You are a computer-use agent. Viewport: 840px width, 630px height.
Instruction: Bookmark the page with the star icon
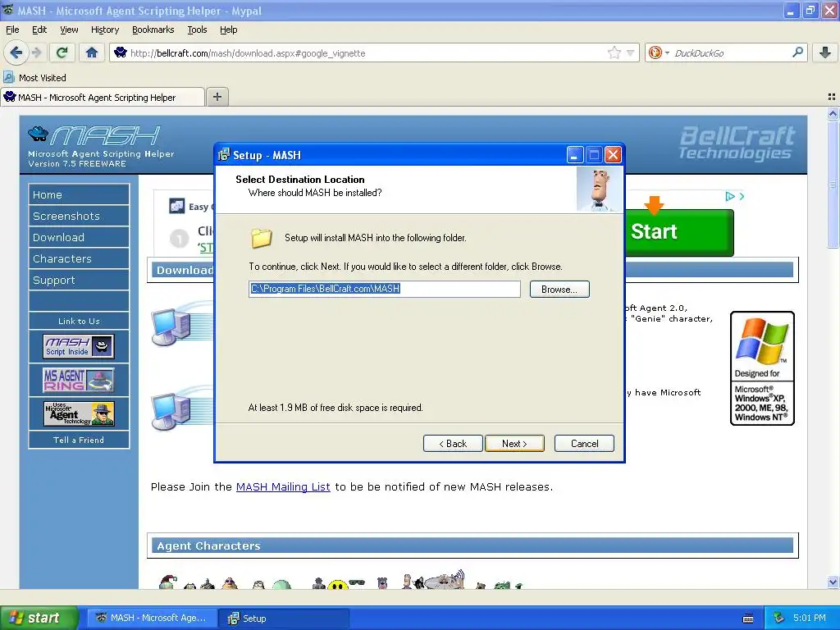pos(614,52)
